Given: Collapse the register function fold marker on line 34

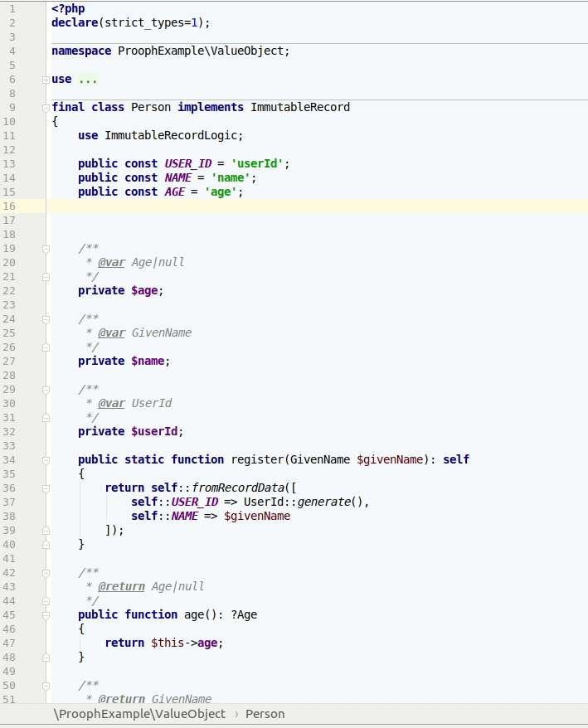Looking at the screenshot, I should click(46, 460).
